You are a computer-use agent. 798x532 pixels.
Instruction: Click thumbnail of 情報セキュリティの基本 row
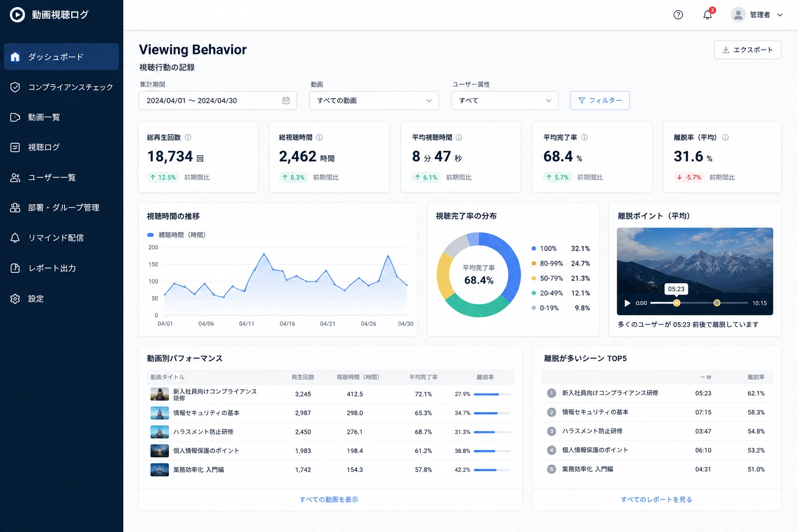point(159,413)
